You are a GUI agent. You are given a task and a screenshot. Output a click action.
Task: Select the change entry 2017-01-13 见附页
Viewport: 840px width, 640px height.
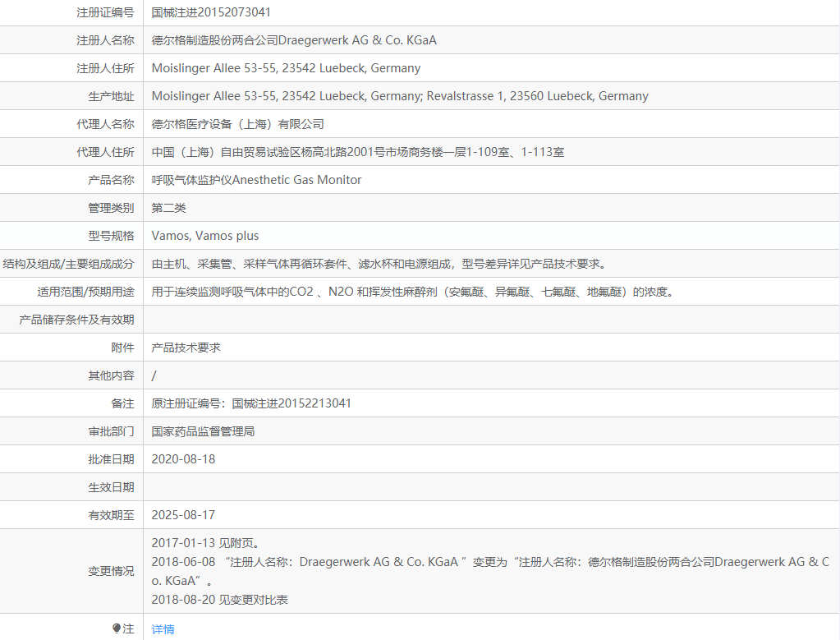pos(206,543)
